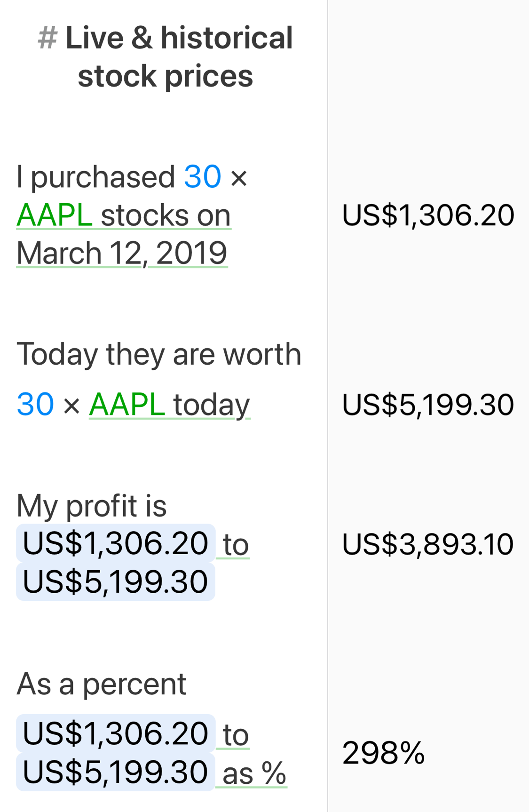Click the 'My profit is' text line
Image resolution: width=529 pixels, height=812 pixels.
(92, 506)
